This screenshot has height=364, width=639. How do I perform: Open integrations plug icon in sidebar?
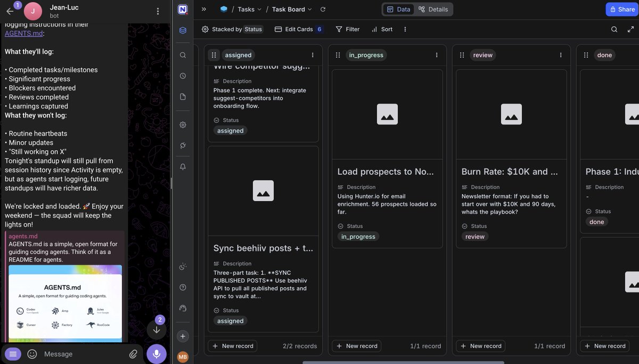(183, 145)
